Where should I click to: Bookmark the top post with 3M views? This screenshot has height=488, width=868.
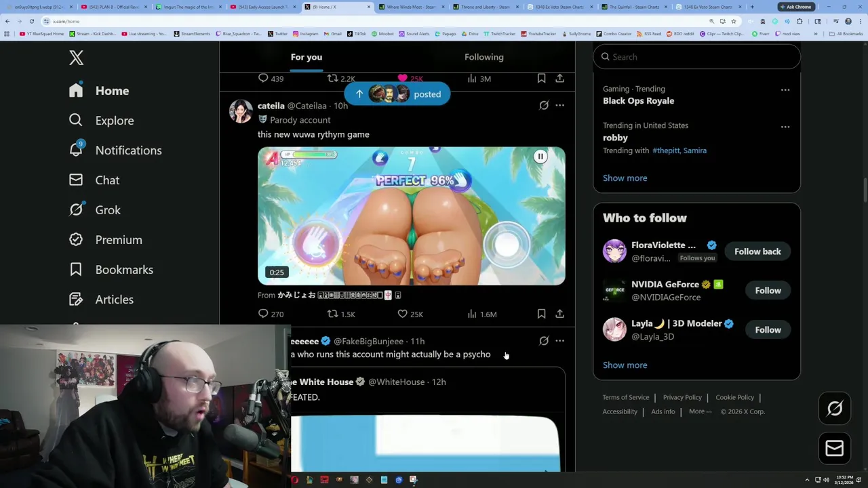541,79
